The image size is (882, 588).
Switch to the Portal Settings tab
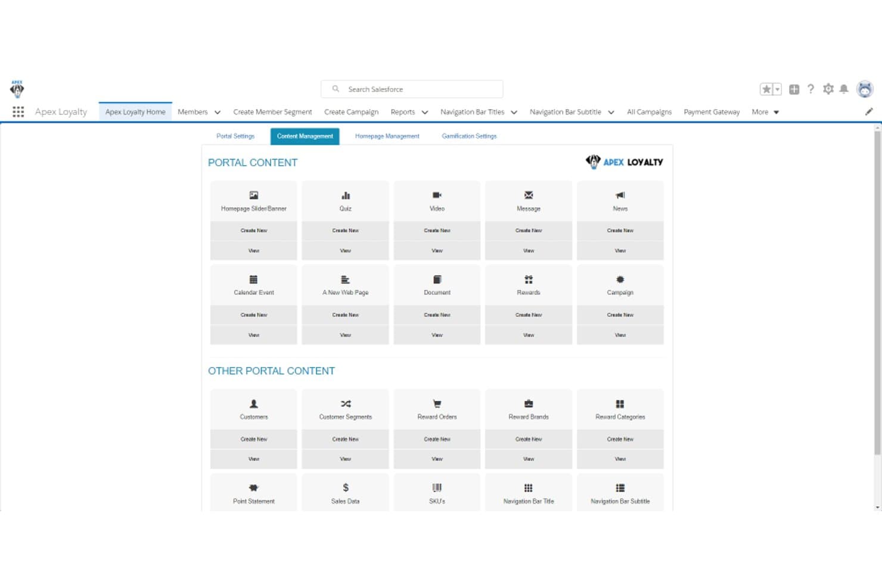click(x=235, y=136)
